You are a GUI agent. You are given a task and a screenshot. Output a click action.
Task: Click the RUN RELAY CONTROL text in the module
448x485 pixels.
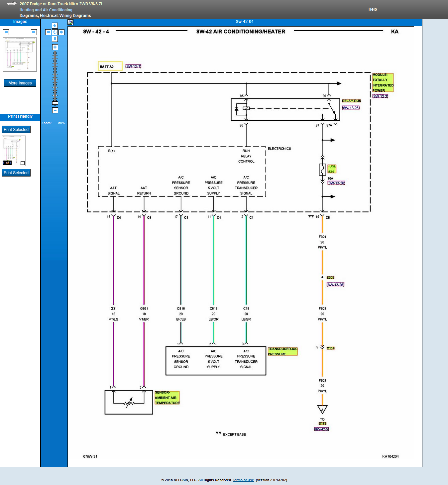tap(246, 156)
